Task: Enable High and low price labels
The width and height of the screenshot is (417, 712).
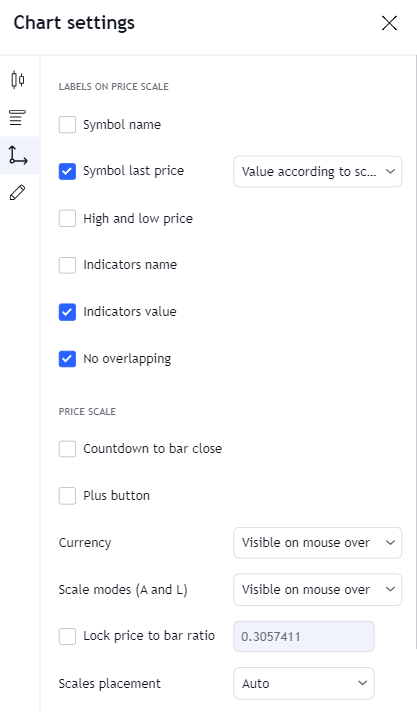Action: (x=67, y=218)
